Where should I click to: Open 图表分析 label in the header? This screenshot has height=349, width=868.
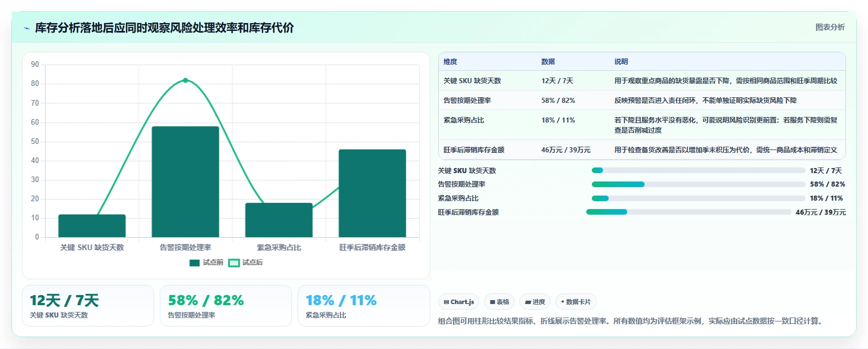pos(830,27)
